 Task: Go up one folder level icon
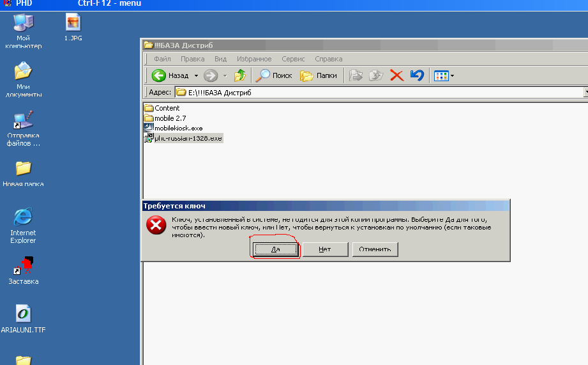pos(239,75)
